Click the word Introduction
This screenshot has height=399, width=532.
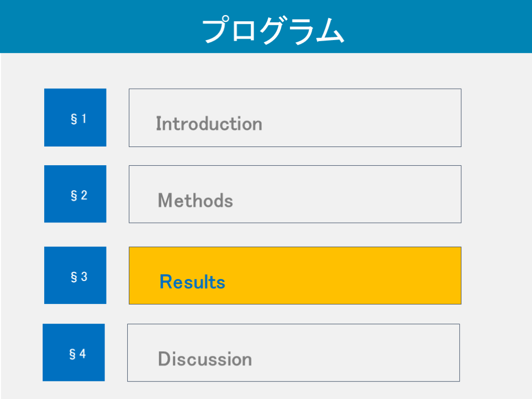(209, 124)
